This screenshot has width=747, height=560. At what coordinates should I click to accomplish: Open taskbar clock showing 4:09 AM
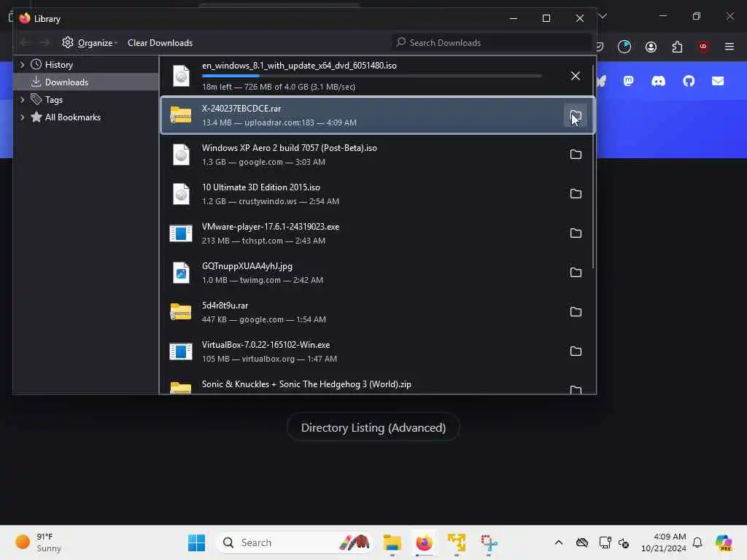click(x=664, y=542)
